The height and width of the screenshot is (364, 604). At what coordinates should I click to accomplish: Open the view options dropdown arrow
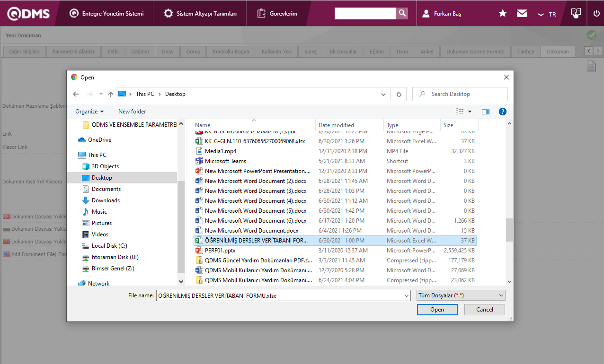470,112
